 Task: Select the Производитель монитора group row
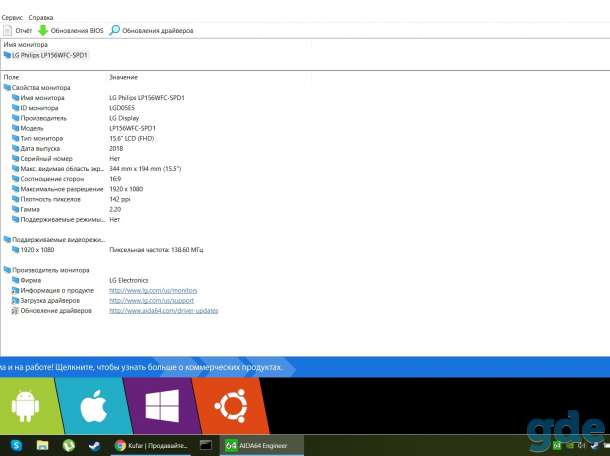(x=47, y=270)
